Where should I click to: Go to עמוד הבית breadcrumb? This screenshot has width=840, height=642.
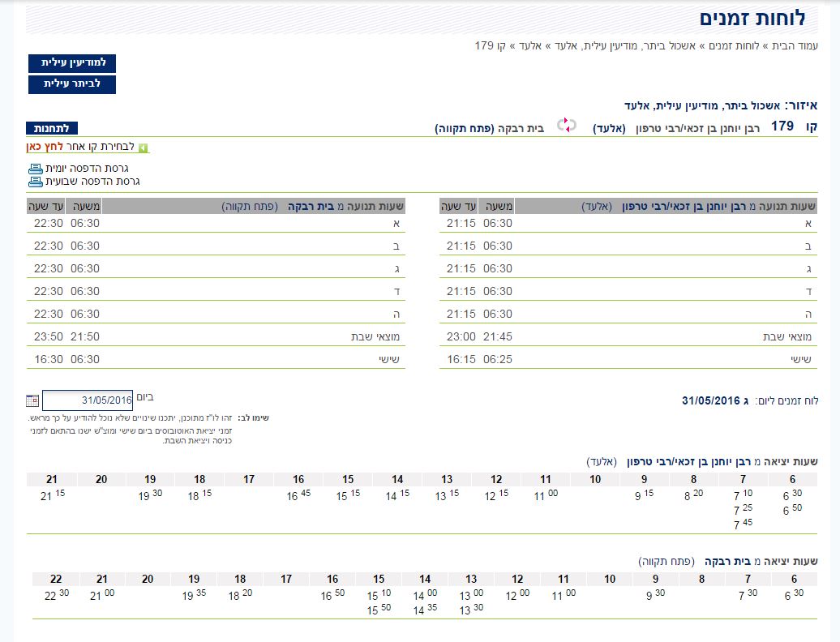[x=795, y=46]
